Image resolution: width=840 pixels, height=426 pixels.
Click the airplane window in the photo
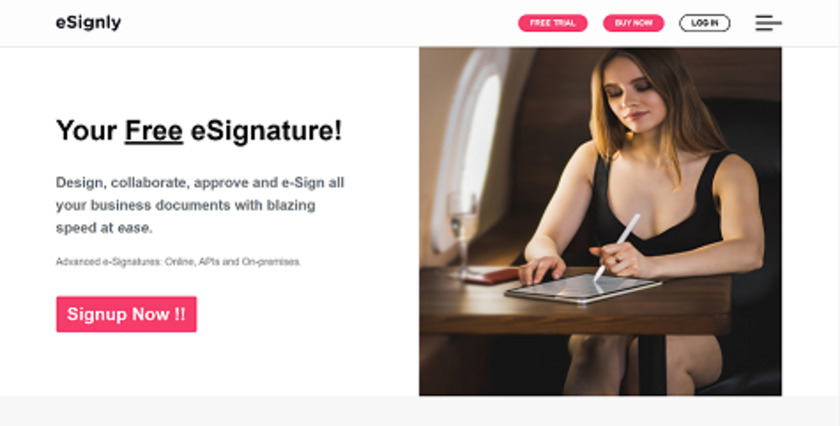pos(469,150)
